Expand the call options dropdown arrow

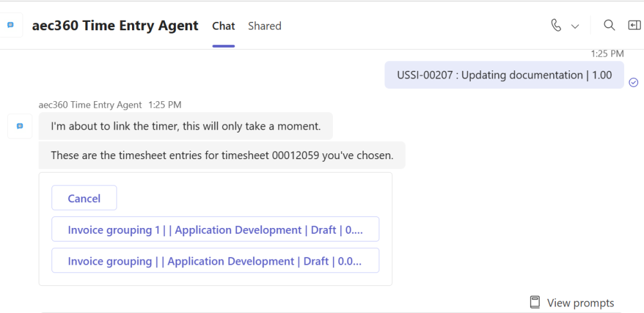(x=575, y=26)
